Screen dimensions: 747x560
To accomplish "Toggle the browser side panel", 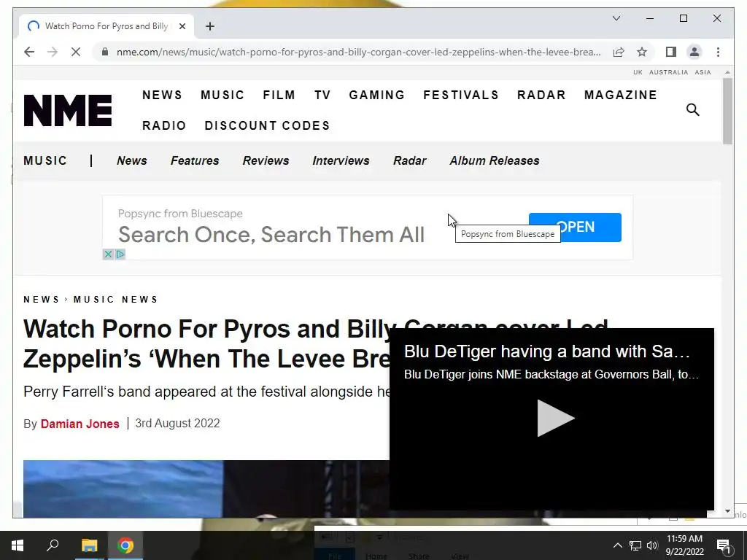I will coord(671,52).
